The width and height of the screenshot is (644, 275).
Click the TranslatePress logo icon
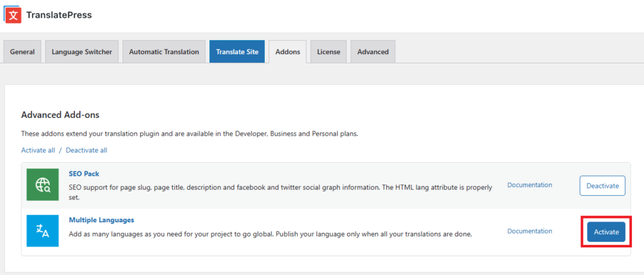(x=13, y=14)
